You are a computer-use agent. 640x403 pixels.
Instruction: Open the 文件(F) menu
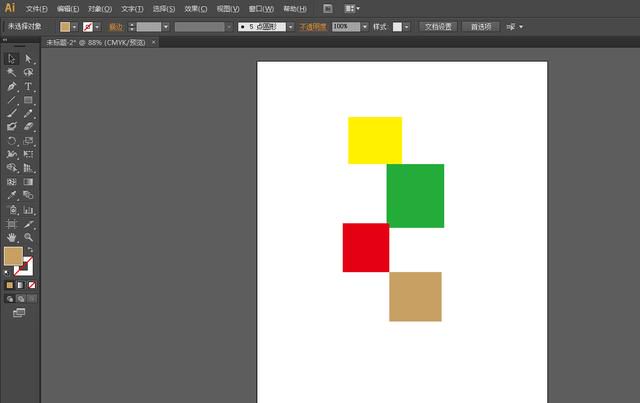click(36, 9)
